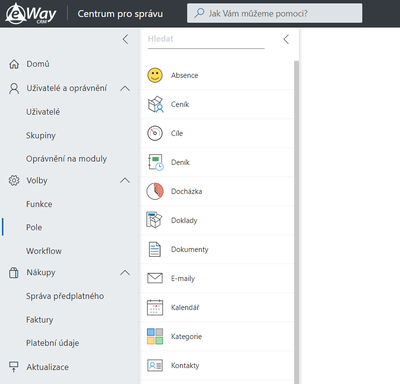Focus the 'Jak Vám můžeme pomoci?' search box

pyautogui.click(x=274, y=13)
